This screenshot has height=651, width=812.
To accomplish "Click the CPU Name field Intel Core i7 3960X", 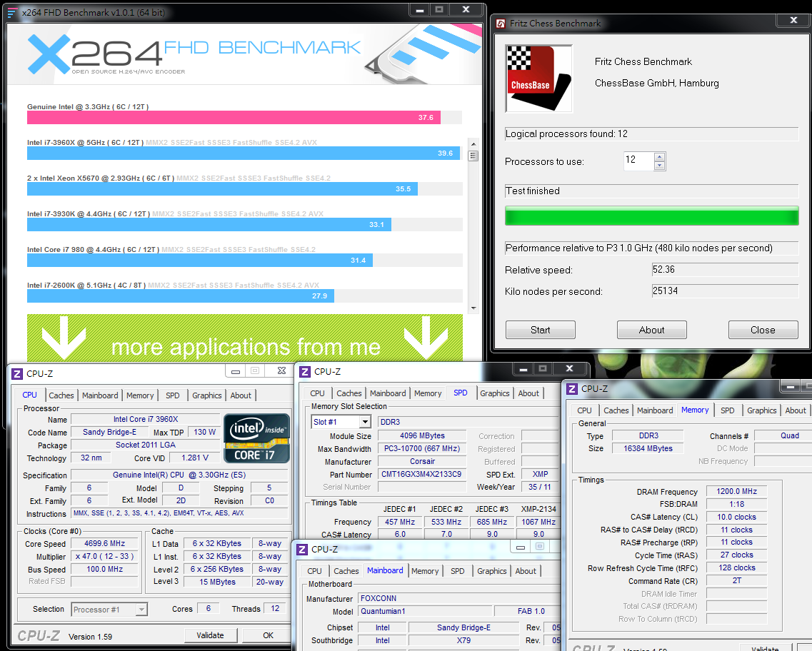I will click(146, 419).
